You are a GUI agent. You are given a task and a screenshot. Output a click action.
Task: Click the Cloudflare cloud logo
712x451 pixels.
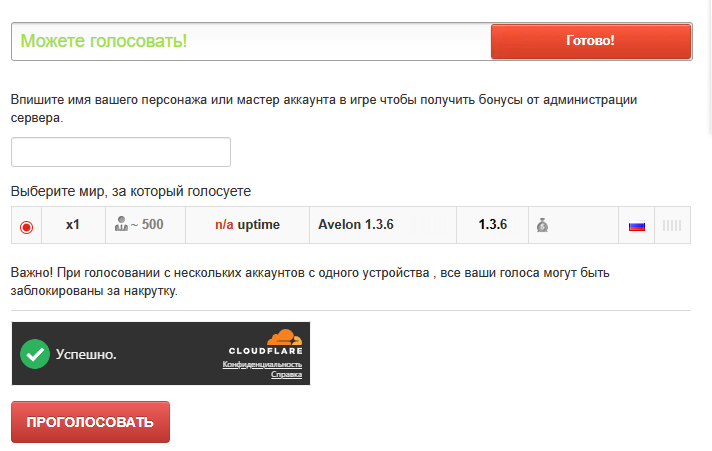tap(285, 337)
